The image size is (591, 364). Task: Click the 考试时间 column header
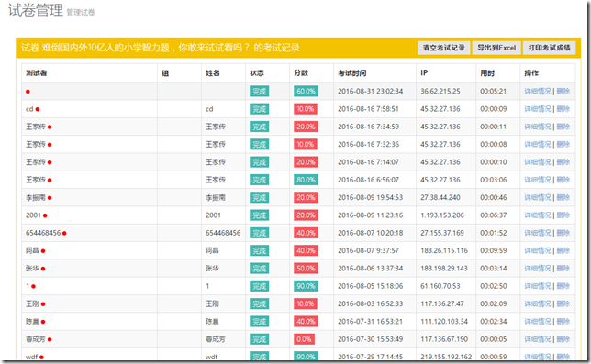coord(352,73)
